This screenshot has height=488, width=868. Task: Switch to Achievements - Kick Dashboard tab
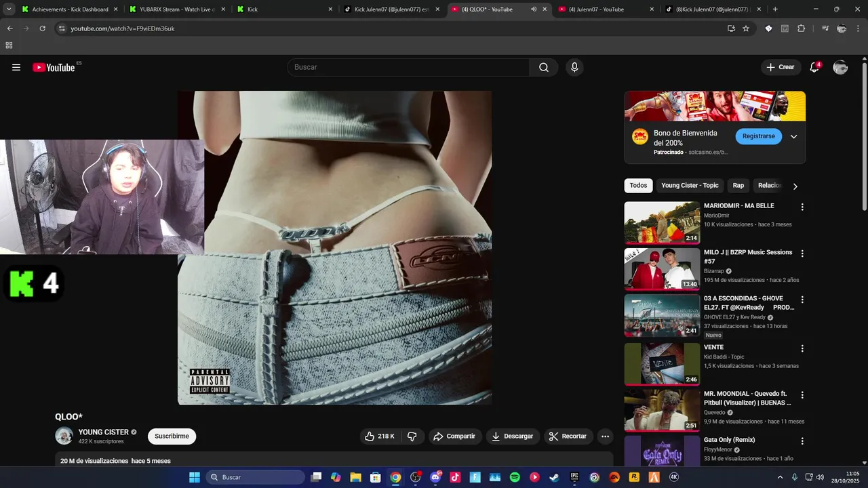tap(68, 9)
